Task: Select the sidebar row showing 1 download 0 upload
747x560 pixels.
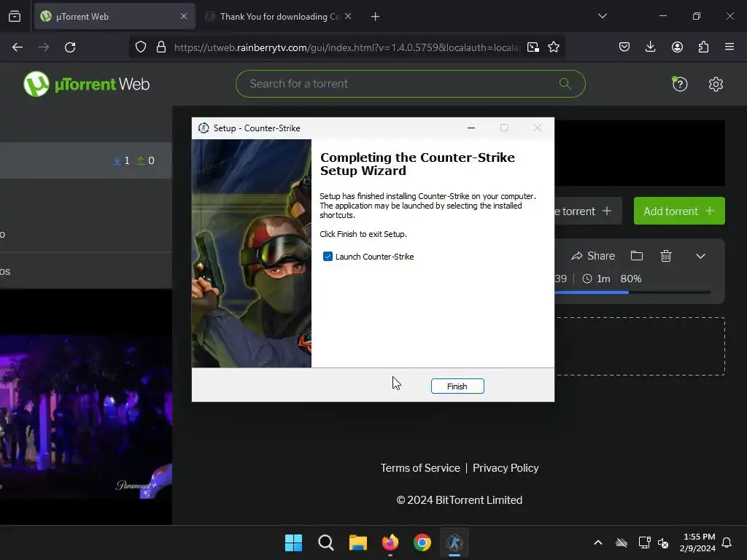Action: (x=86, y=160)
